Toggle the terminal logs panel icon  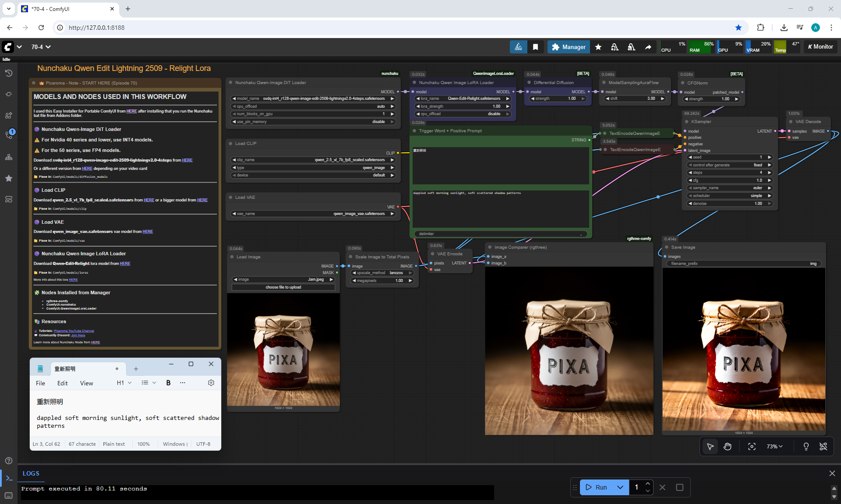click(x=9, y=478)
